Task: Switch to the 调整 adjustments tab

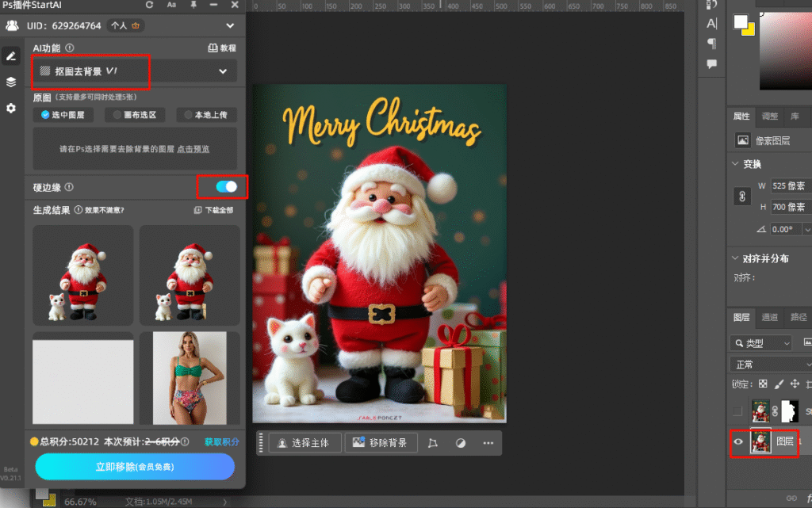Action: click(x=770, y=116)
